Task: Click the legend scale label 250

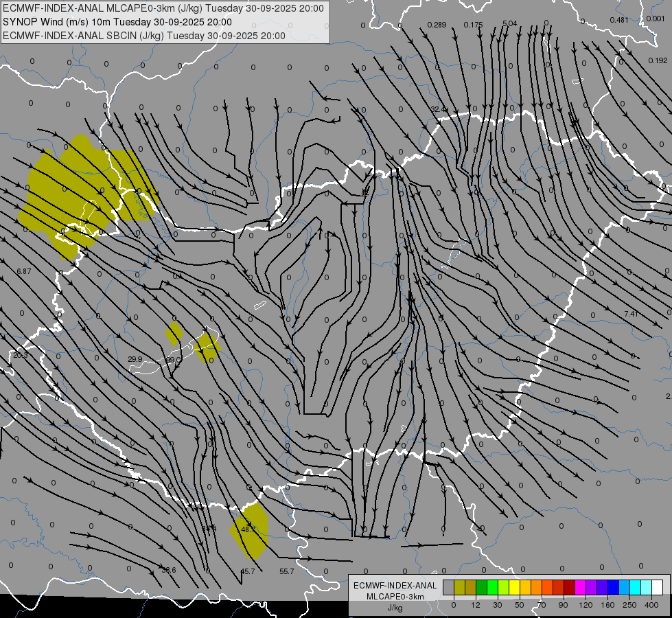Action: point(629,605)
